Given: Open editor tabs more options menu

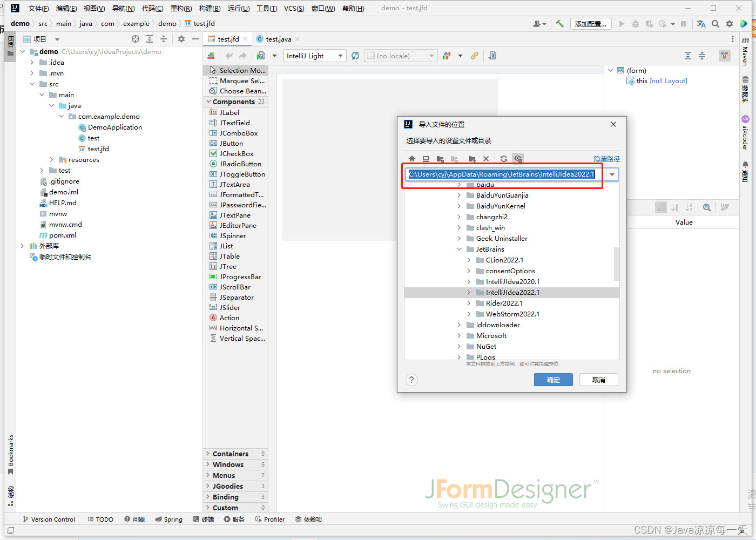Looking at the screenshot, I should [732, 39].
